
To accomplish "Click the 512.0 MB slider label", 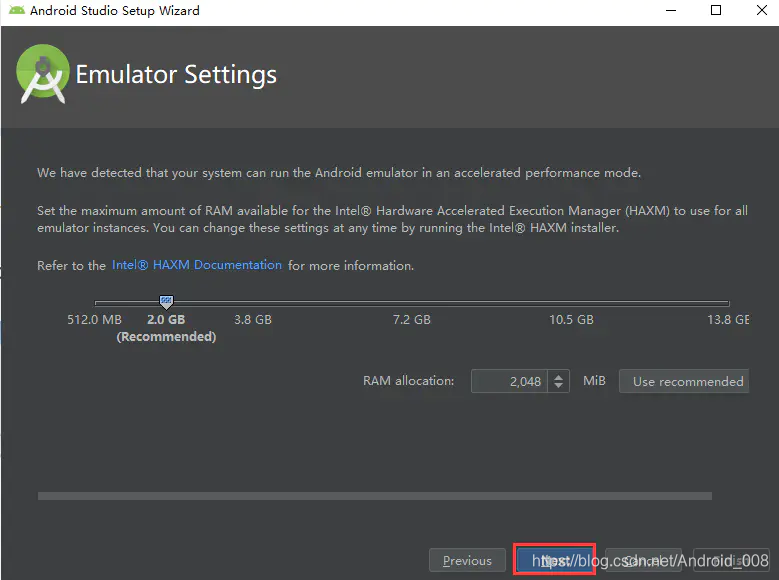I will 94,320.
